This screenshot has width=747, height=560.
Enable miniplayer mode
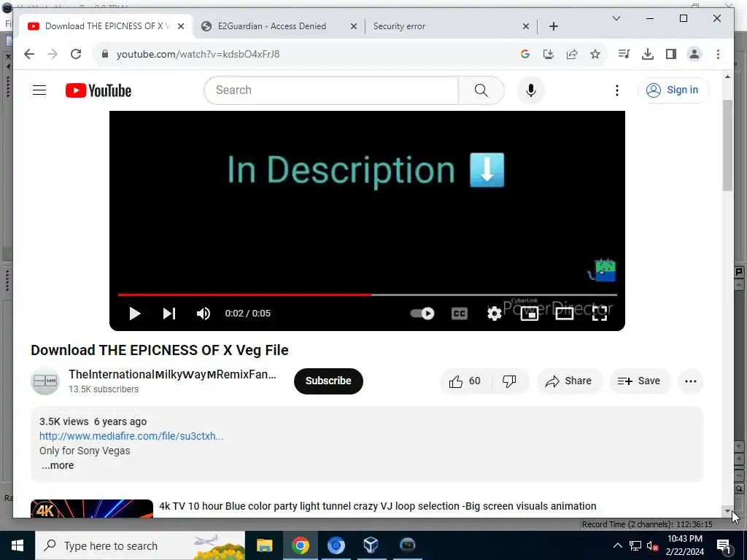coord(530,314)
